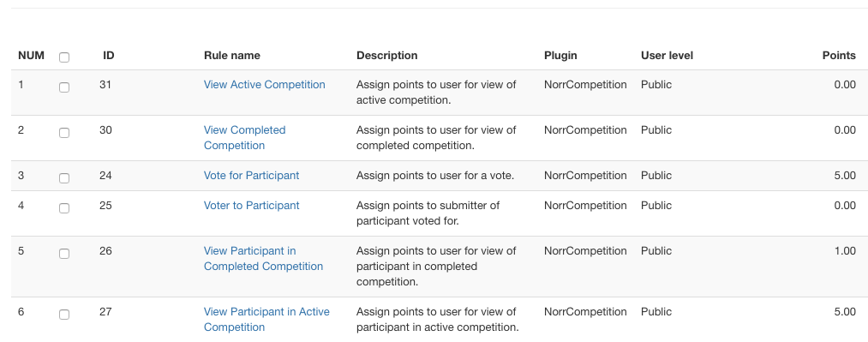Image resolution: width=868 pixels, height=342 pixels.
Task: Open Vote for Participant rule
Action: pyautogui.click(x=251, y=176)
